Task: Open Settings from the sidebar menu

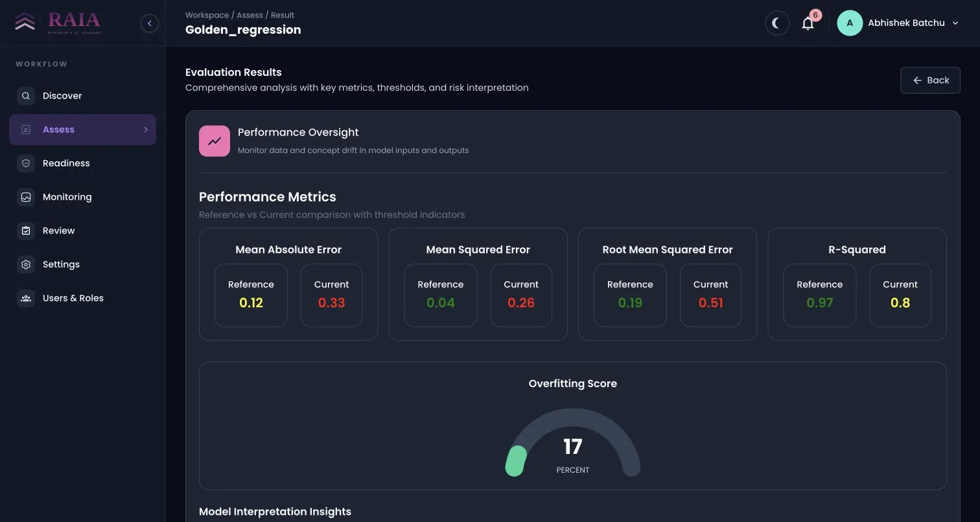Action: coord(82,265)
